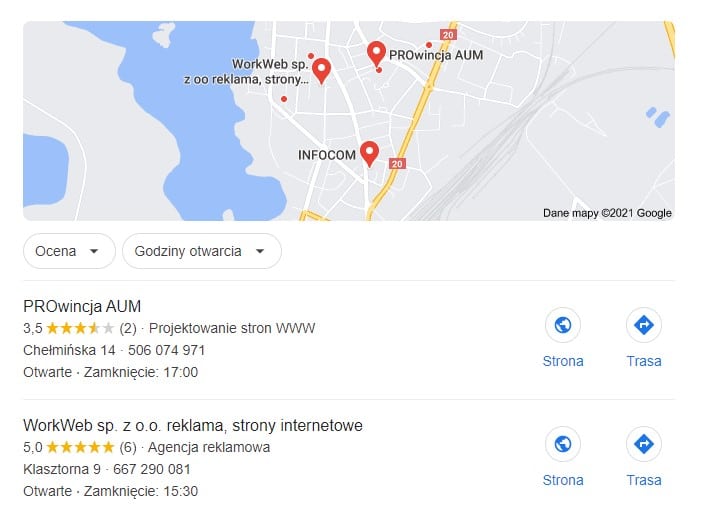Click Trasa label under WorkWeb listing
Viewport: 713px width, 515px height.
click(643, 480)
